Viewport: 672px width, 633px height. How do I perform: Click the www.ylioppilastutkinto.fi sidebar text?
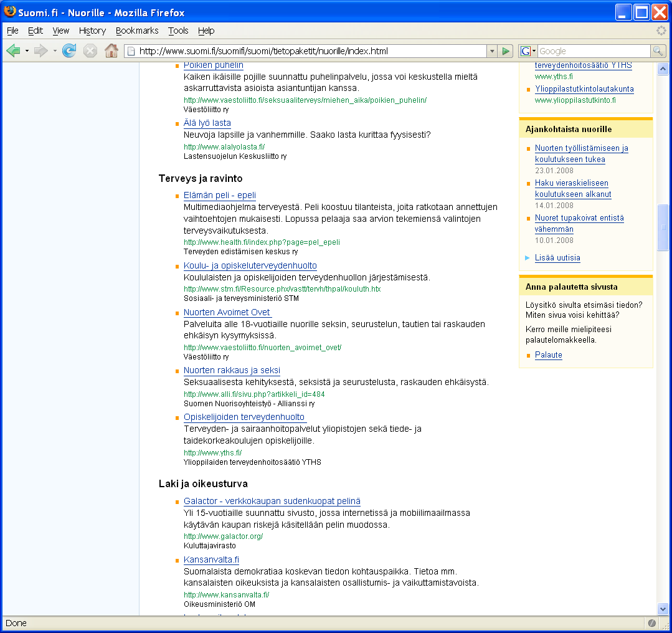point(575,100)
